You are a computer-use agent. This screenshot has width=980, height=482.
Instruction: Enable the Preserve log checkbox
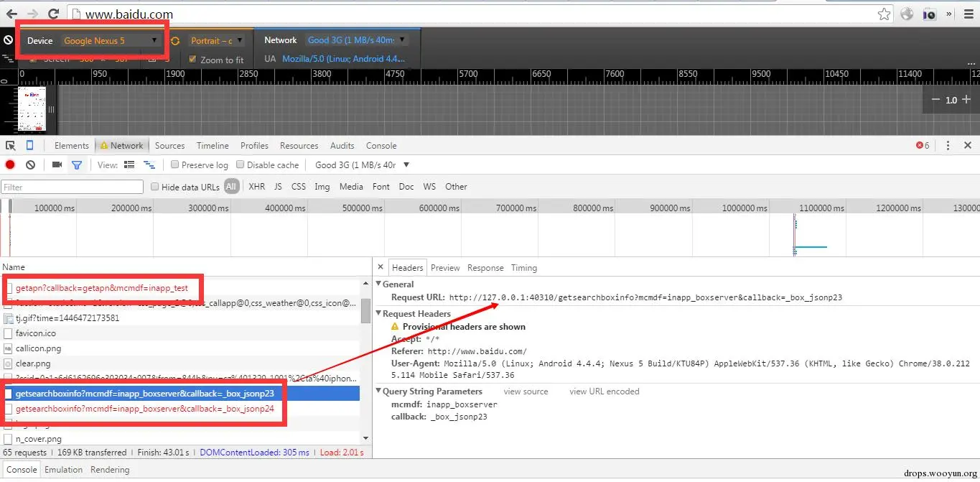174,164
